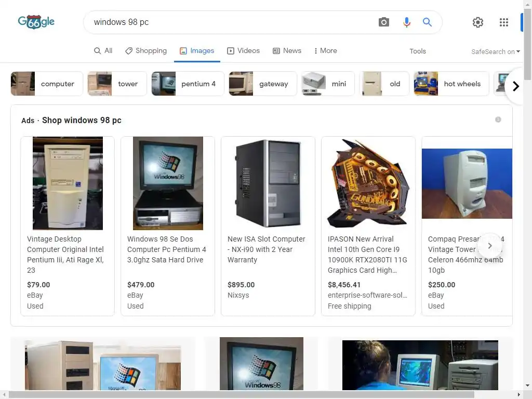Open the IPASON Gundam PC product image

[368, 183]
